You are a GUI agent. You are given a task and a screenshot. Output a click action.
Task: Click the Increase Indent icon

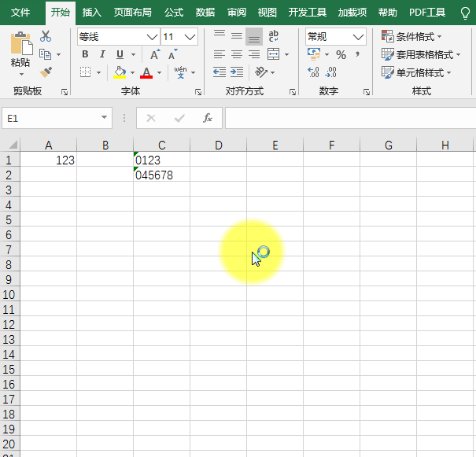point(237,72)
